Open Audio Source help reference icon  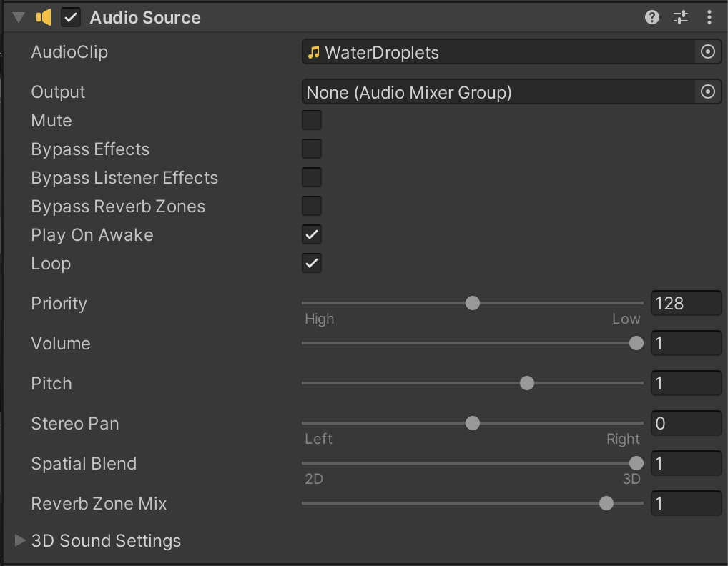coord(651,18)
